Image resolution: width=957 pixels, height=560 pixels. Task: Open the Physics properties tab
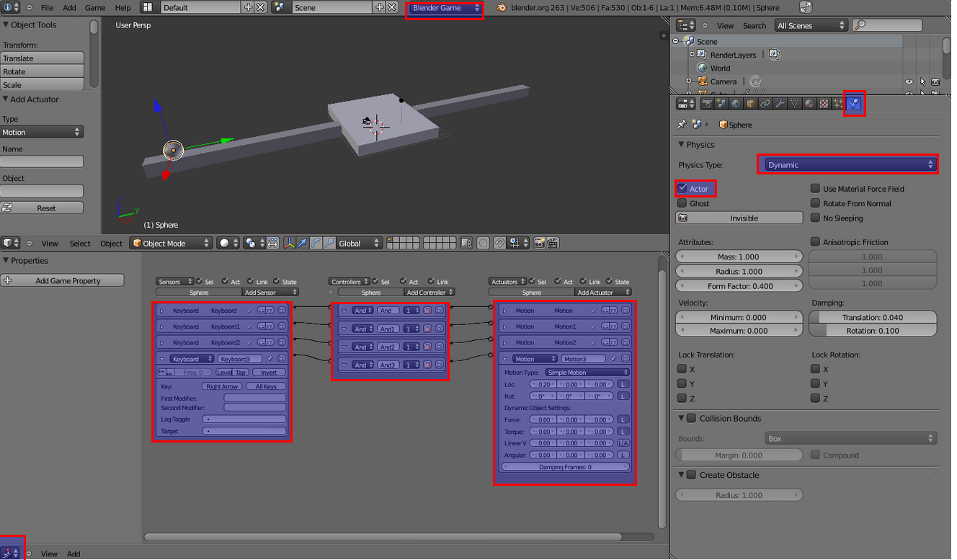854,104
